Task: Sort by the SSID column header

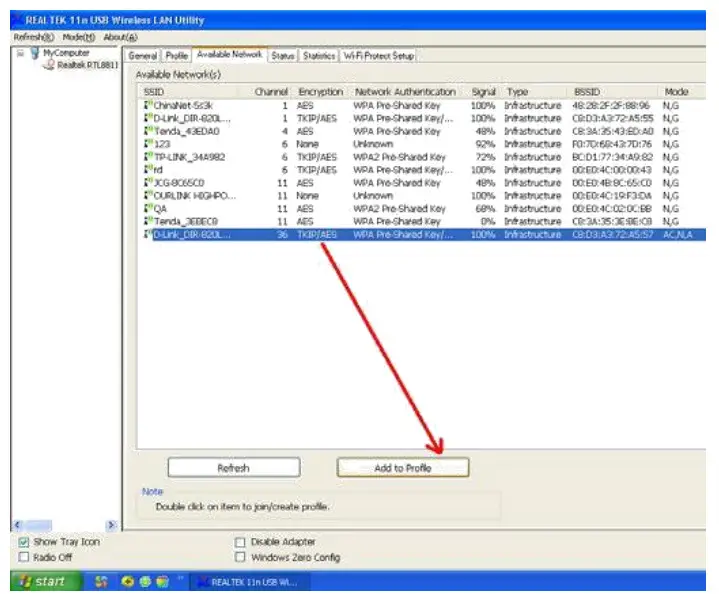Action: [188, 92]
